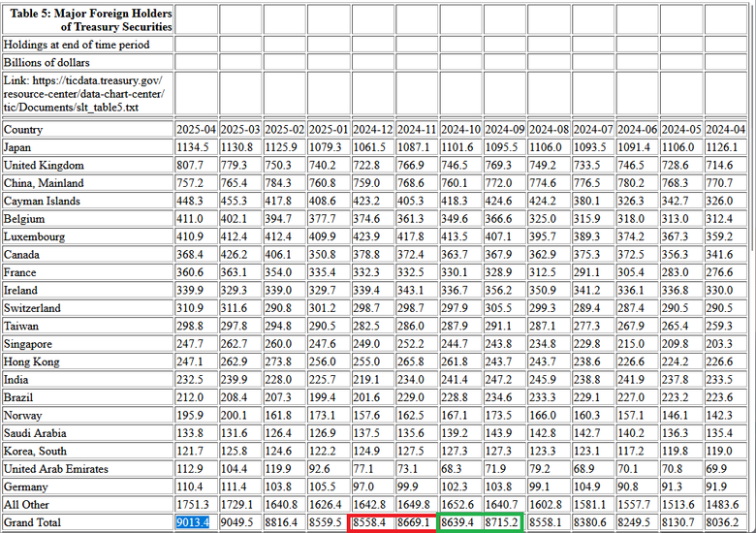Click the 2024-04 column header
The image size is (756, 533).
point(726,130)
